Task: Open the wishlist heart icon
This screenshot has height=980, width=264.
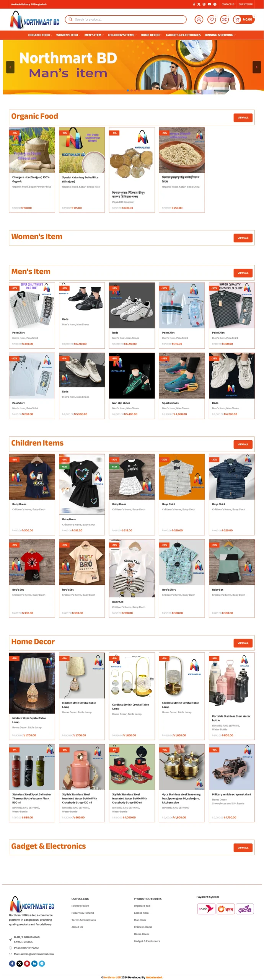Action: [212, 19]
